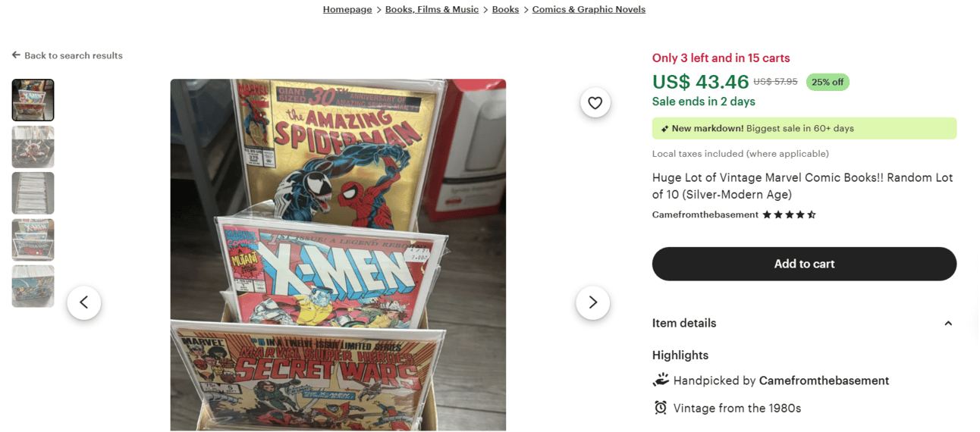Collapse the Item details section chevron
This screenshot has width=980, height=432.
[x=948, y=323]
